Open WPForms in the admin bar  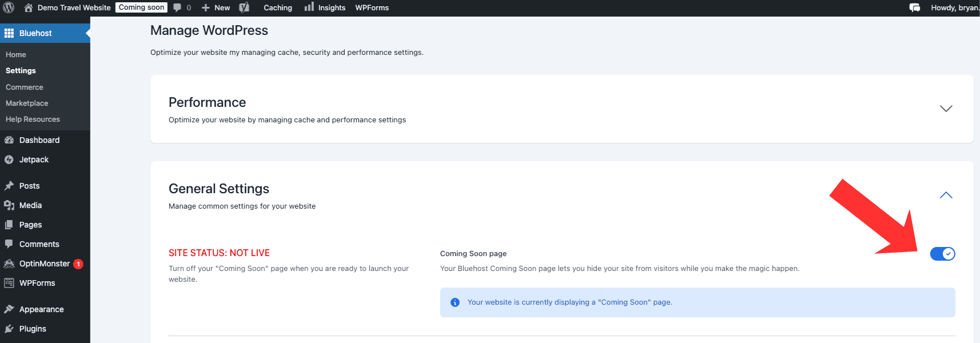372,8
